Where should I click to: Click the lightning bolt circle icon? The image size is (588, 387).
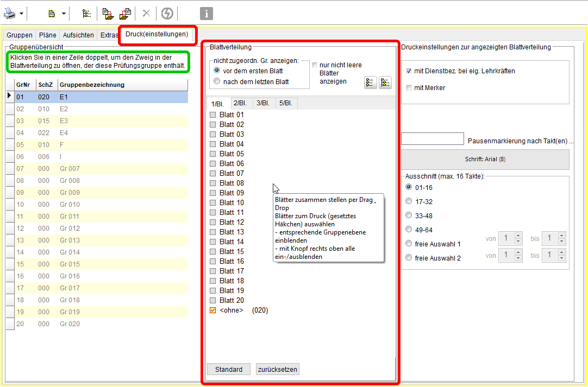167,13
